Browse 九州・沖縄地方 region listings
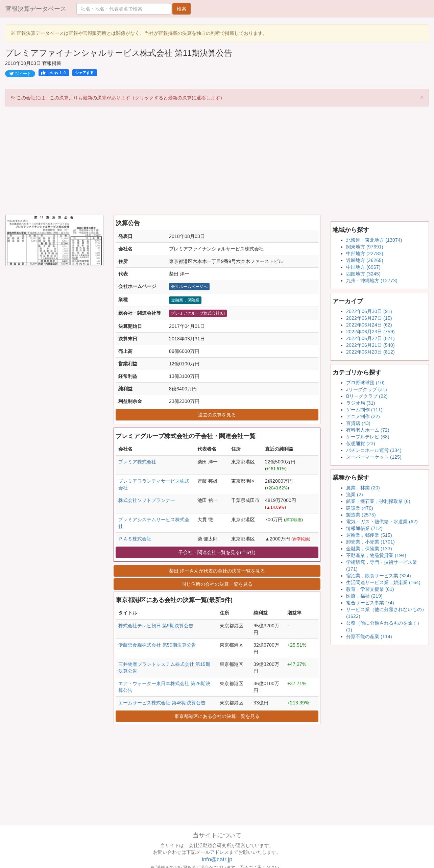 pos(372,281)
